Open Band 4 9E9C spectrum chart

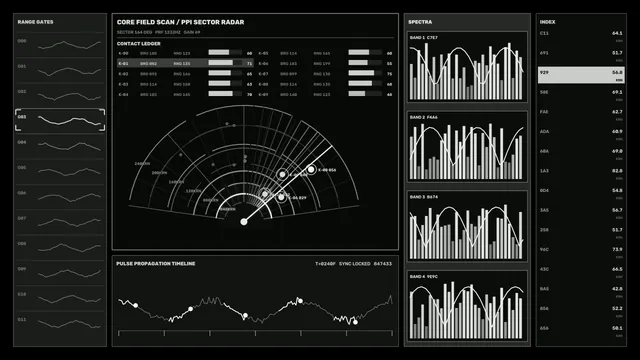point(467,306)
